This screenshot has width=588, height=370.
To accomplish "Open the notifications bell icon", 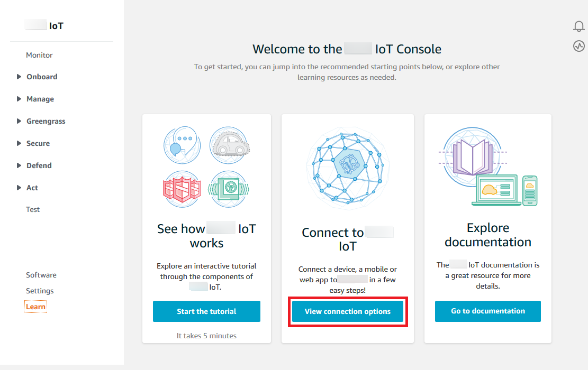I will coord(580,25).
